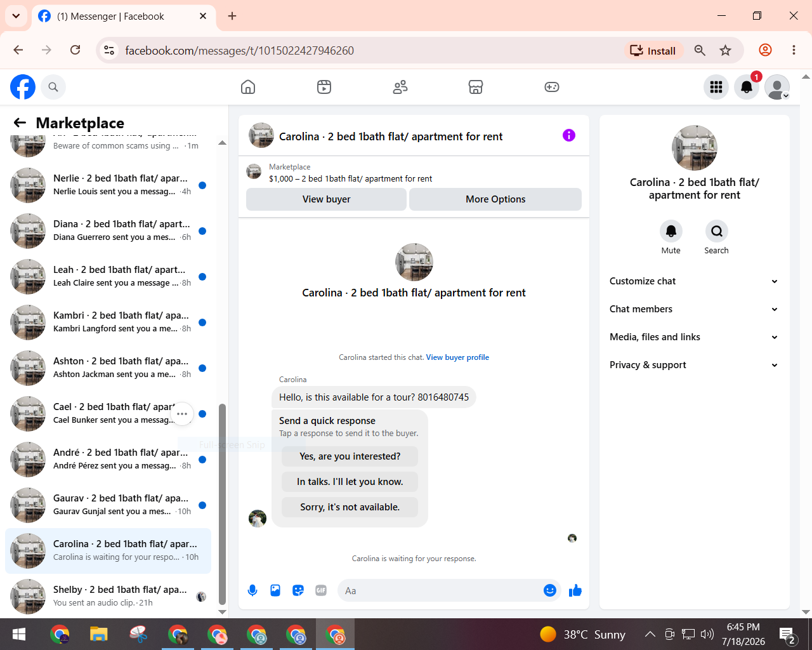Click the More Options button

[495, 199]
